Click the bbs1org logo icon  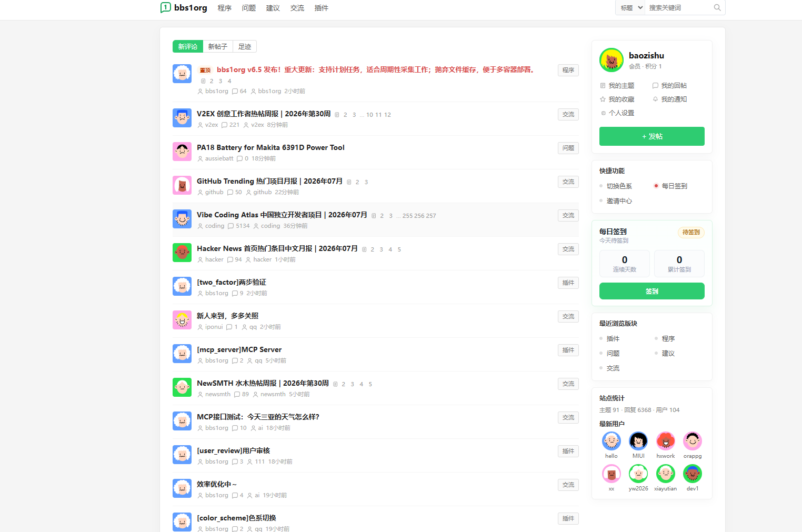[x=166, y=7]
